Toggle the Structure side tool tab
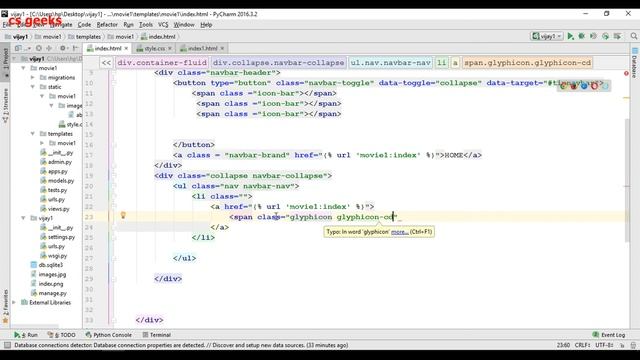The height and width of the screenshot is (360, 640). (x=5, y=106)
